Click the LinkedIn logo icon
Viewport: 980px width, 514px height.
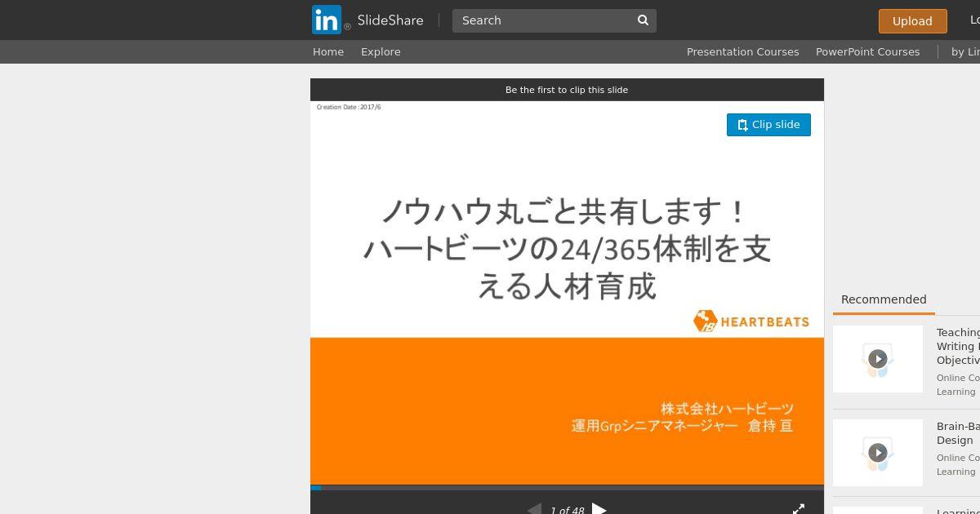pyautogui.click(x=327, y=20)
